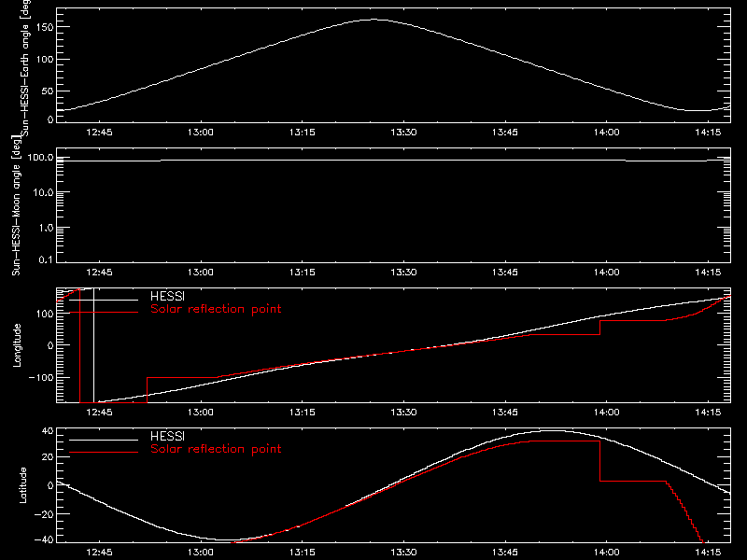The height and width of the screenshot is (560, 747).
Task: Click 13:00 under the Moon angle plot
Action: tap(201, 273)
